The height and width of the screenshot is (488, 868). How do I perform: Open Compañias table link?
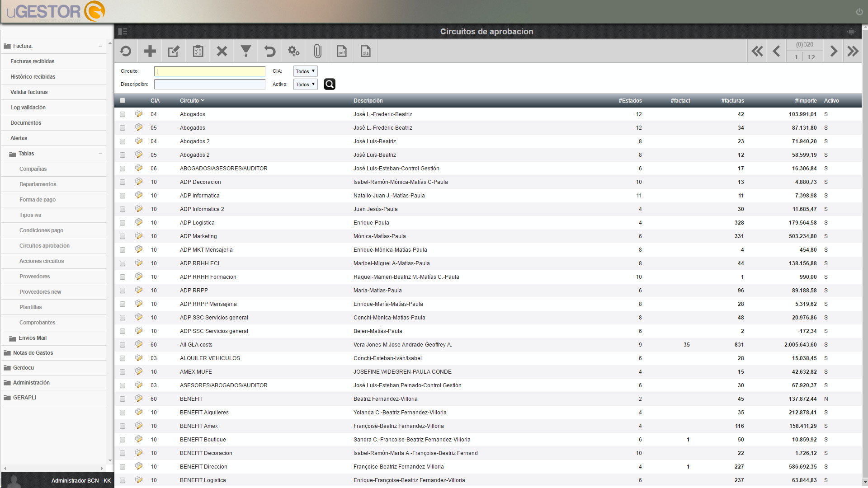point(33,169)
